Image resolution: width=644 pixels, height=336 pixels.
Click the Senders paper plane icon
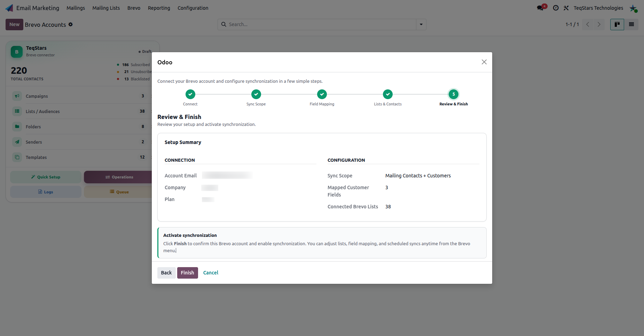click(17, 142)
